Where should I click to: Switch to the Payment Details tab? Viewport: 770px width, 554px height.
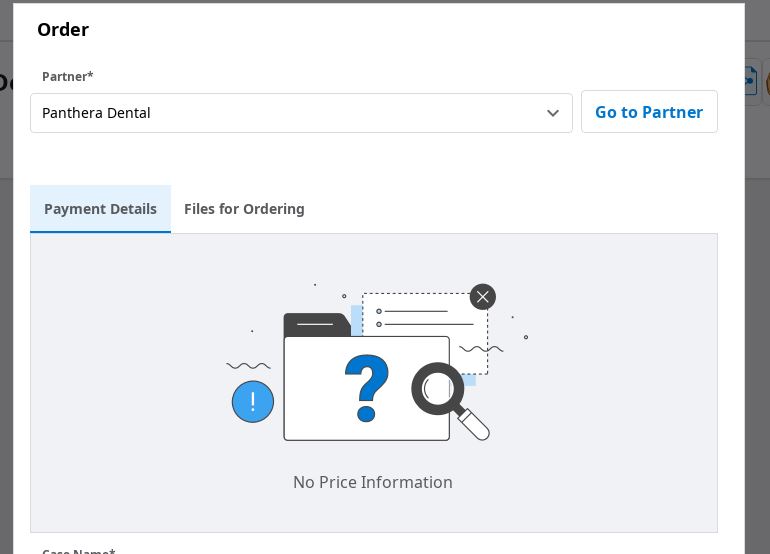pyautogui.click(x=100, y=209)
